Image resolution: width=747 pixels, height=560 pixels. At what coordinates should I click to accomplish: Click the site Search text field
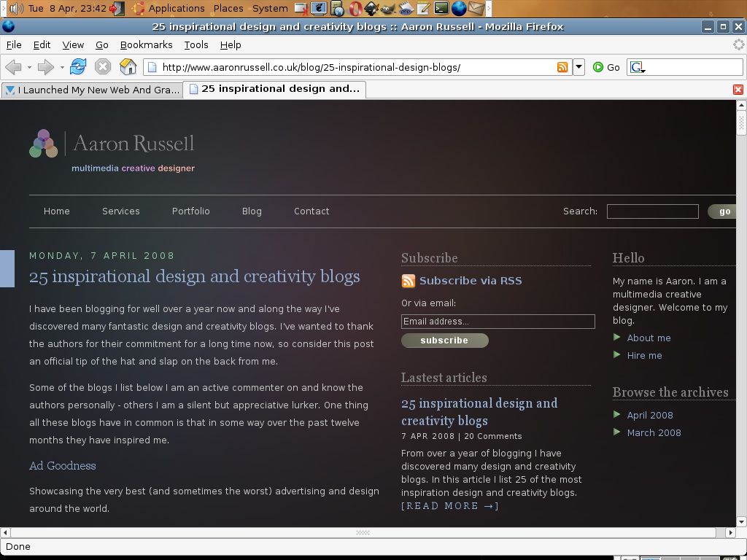pos(653,211)
